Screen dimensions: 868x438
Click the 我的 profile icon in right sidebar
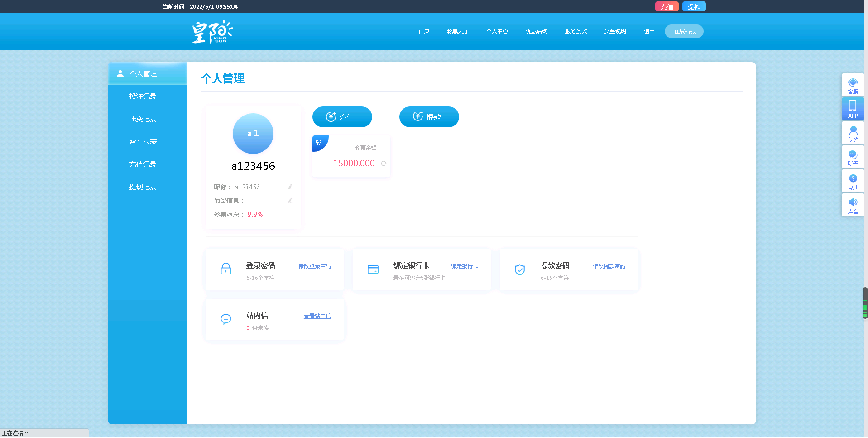tap(853, 133)
